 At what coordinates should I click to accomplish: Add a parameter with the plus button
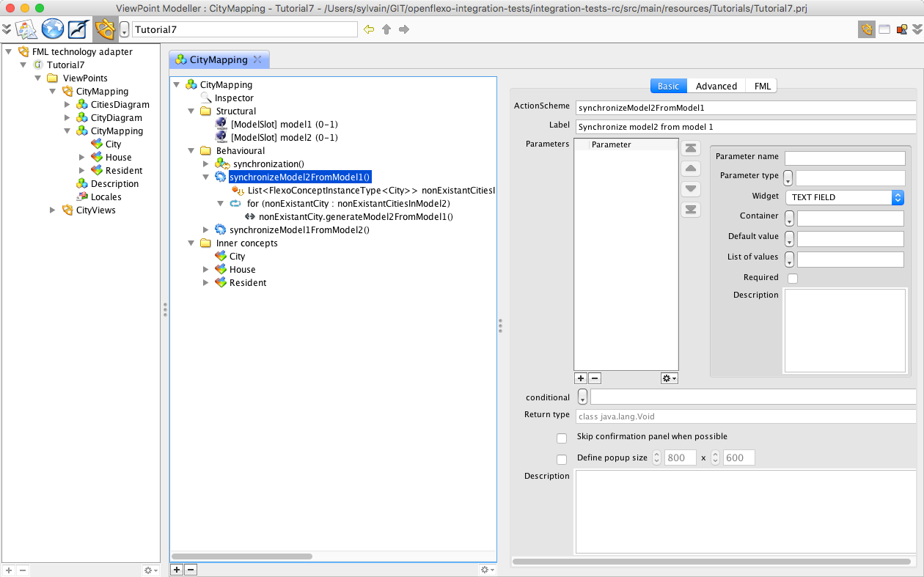(x=581, y=378)
